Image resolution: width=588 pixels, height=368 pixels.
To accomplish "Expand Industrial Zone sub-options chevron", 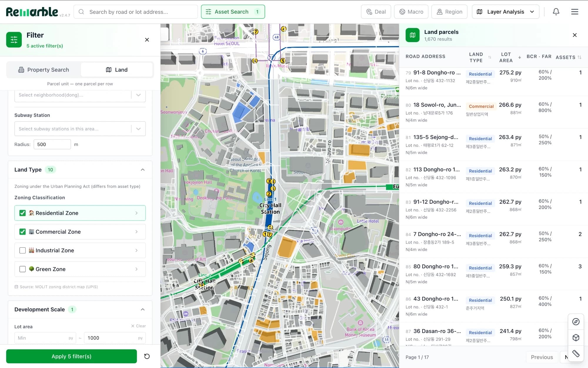I will click(x=136, y=250).
